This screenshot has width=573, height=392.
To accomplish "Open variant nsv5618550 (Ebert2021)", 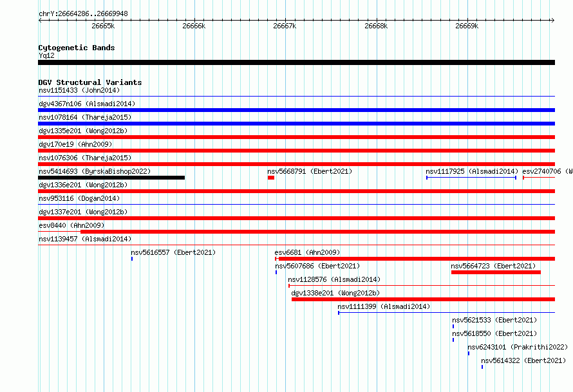I will tap(494, 333).
